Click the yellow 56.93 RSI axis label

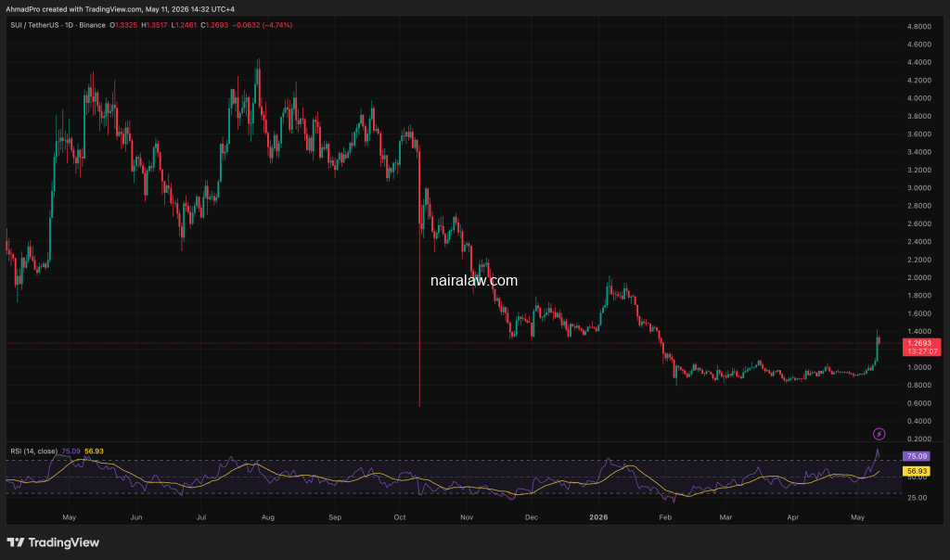[916, 471]
